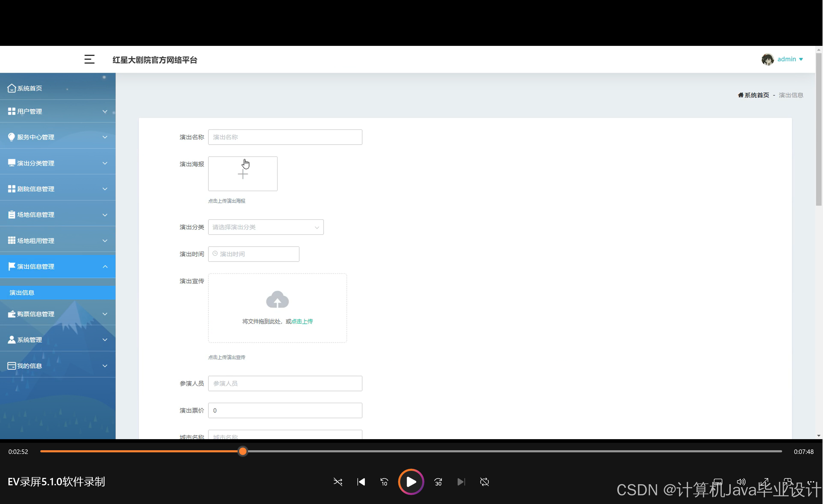Expand the 用户管理 chevron
The height and width of the screenshot is (504, 823).
(x=105, y=112)
